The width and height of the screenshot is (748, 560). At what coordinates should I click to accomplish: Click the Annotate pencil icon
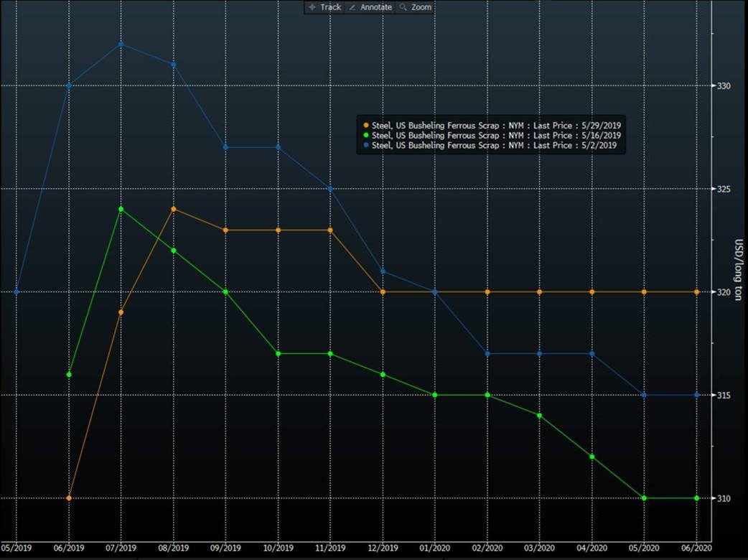352,7
